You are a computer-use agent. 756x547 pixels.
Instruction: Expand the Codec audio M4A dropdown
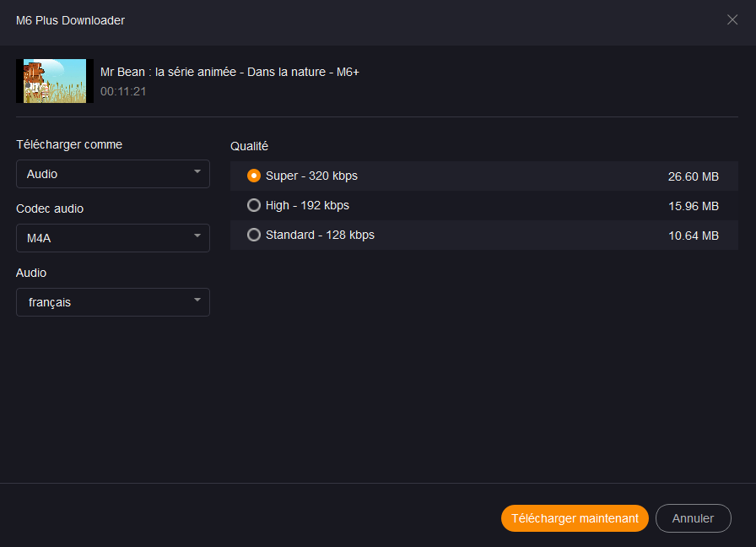[x=113, y=238]
